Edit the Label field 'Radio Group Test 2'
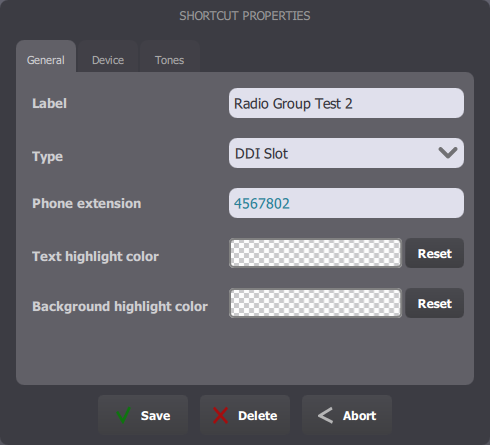This screenshot has width=490, height=445. [x=346, y=103]
